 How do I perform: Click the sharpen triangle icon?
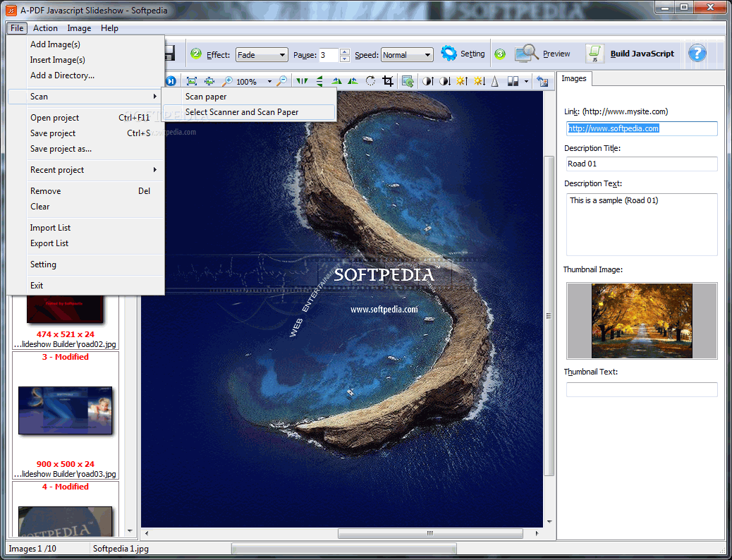click(x=495, y=81)
